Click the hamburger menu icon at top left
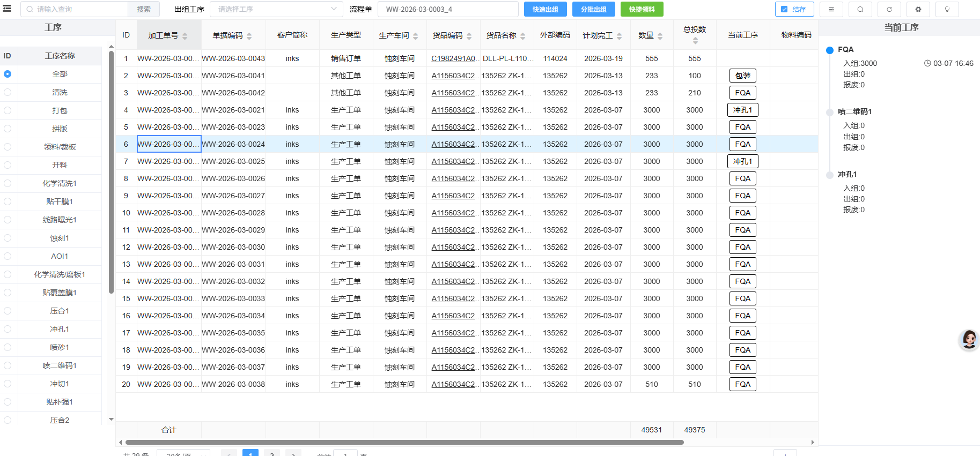Viewport: 980px width, 456px height. 7,9
